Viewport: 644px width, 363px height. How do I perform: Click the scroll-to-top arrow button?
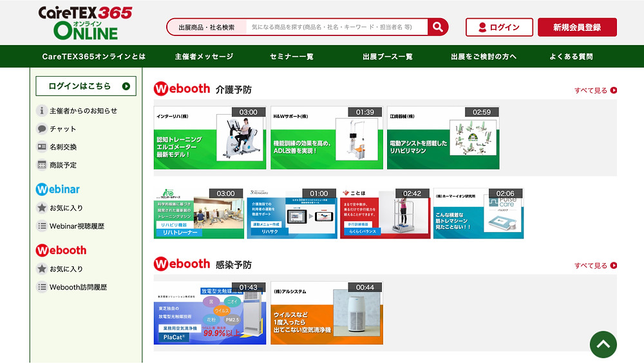(x=603, y=344)
